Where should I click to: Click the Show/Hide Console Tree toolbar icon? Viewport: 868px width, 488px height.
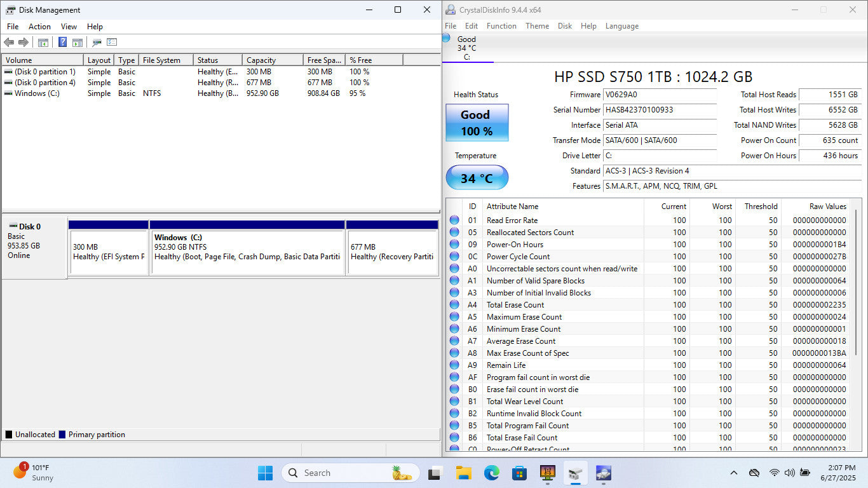43,43
